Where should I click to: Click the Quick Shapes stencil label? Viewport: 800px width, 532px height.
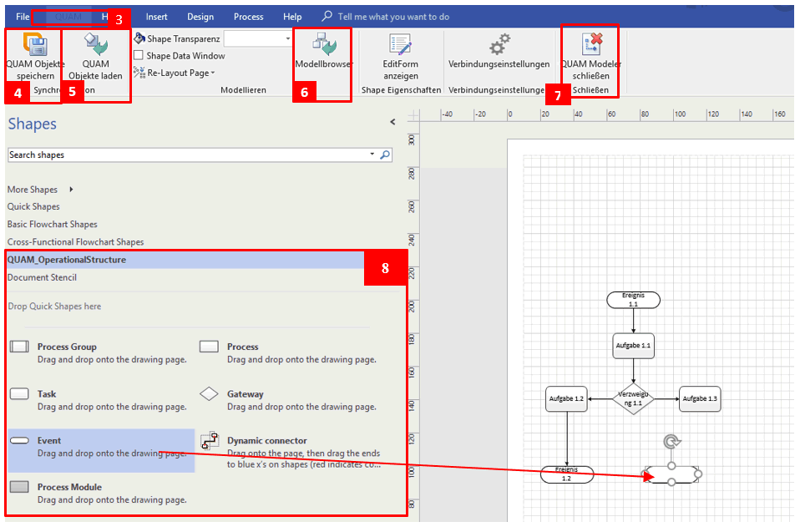33,206
